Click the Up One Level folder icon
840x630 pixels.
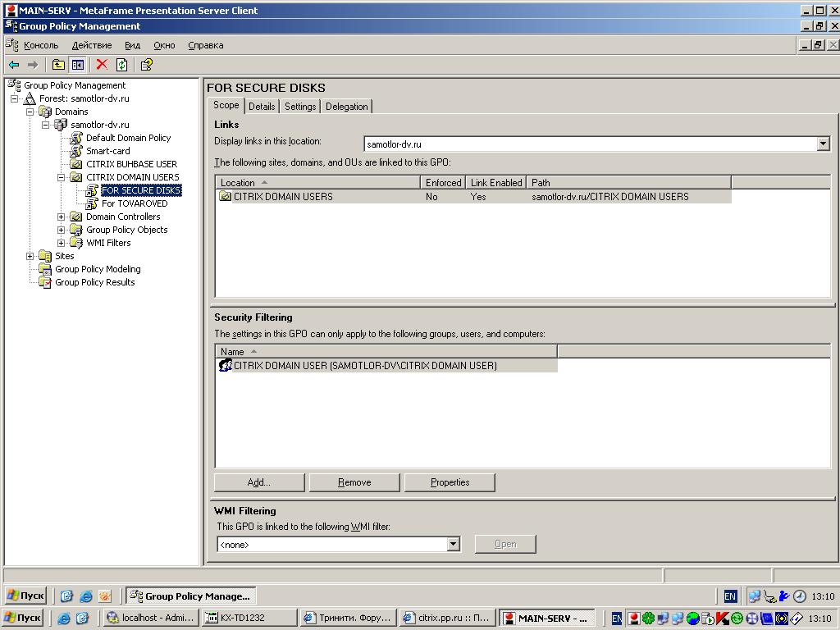(59, 65)
